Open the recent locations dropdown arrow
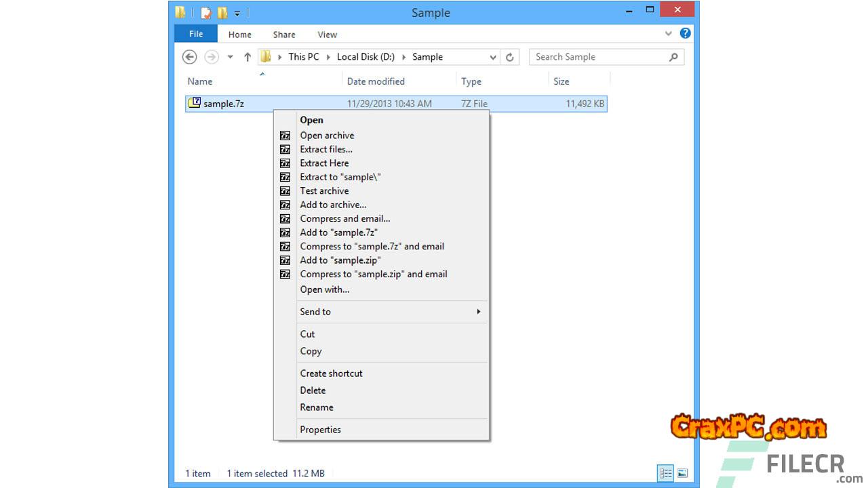This screenshot has height=488, width=868. tap(230, 57)
